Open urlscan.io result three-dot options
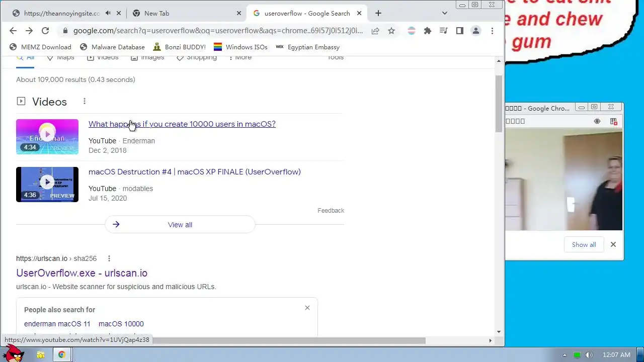644x362 pixels. (109, 258)
